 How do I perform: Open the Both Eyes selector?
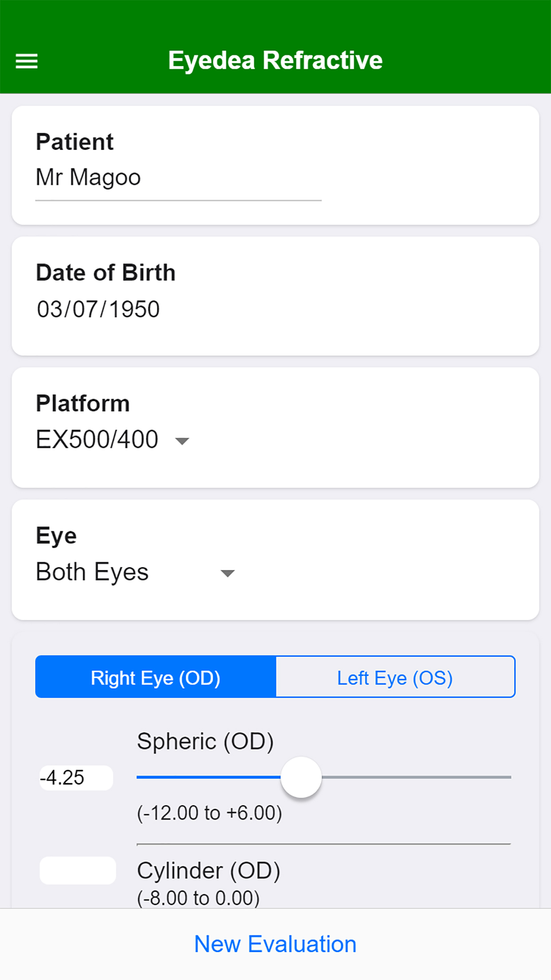(135, 572)
